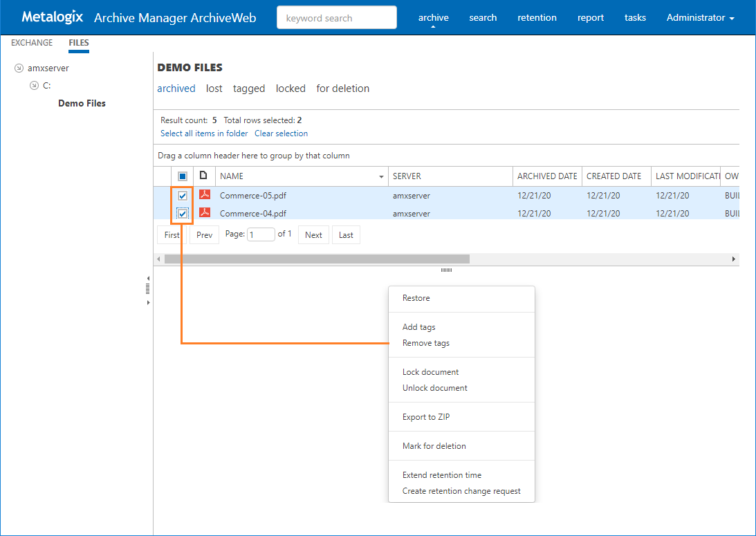Viewport: 756px width, 536px height.
Task: Open the Administrator dropdown menu
Action: [x=700, y=18]
